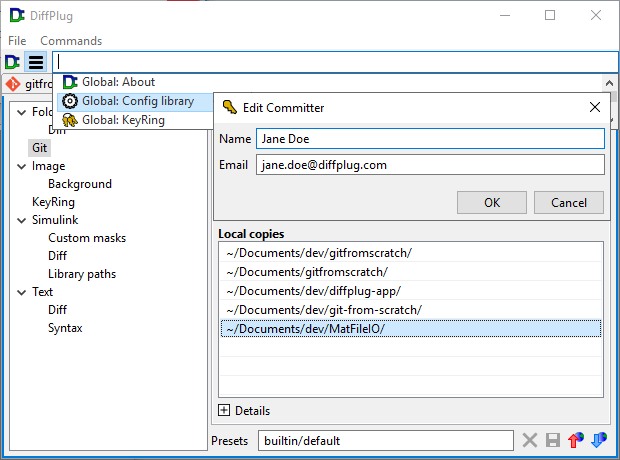Collapse the Folder tree node

tap(22, 112)
